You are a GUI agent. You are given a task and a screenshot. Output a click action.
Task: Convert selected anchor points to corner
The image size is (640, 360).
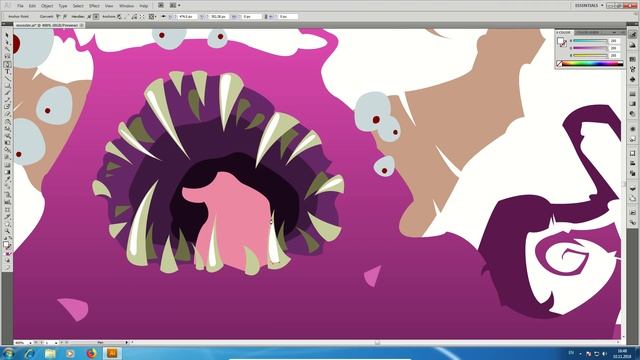click(58, 17)
